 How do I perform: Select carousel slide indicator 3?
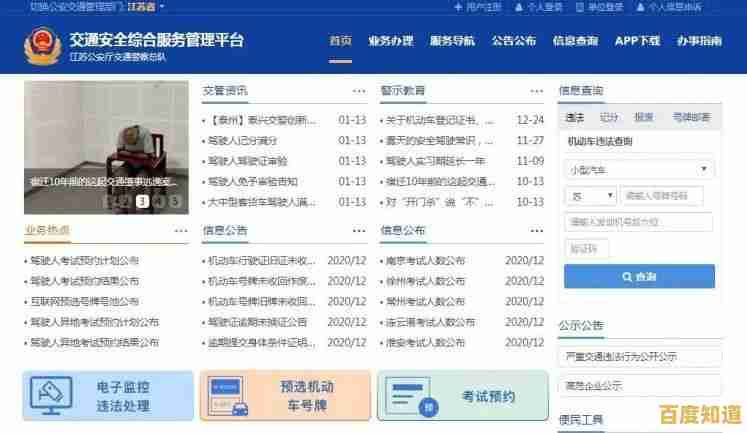coord(143,201)
